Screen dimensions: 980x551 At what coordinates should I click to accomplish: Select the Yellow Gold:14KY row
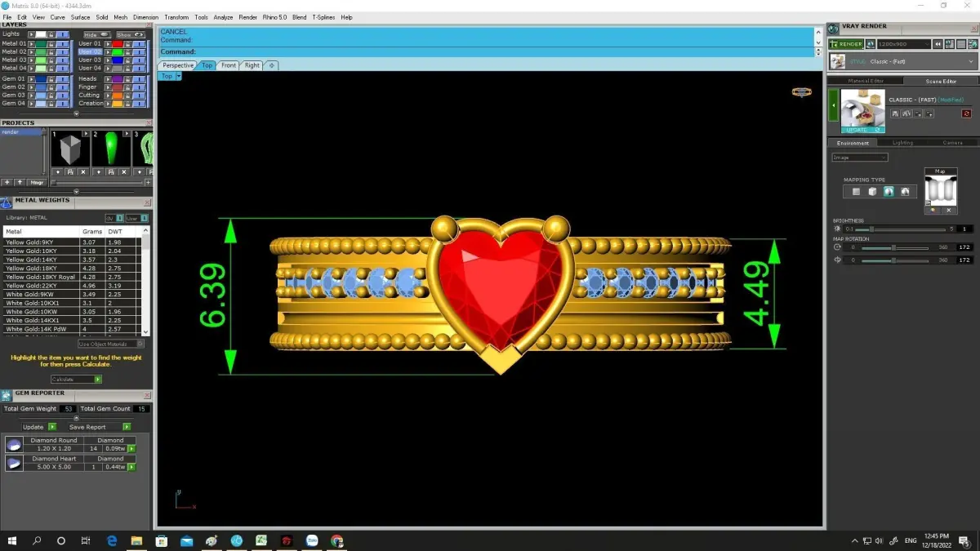click(72, 260)
